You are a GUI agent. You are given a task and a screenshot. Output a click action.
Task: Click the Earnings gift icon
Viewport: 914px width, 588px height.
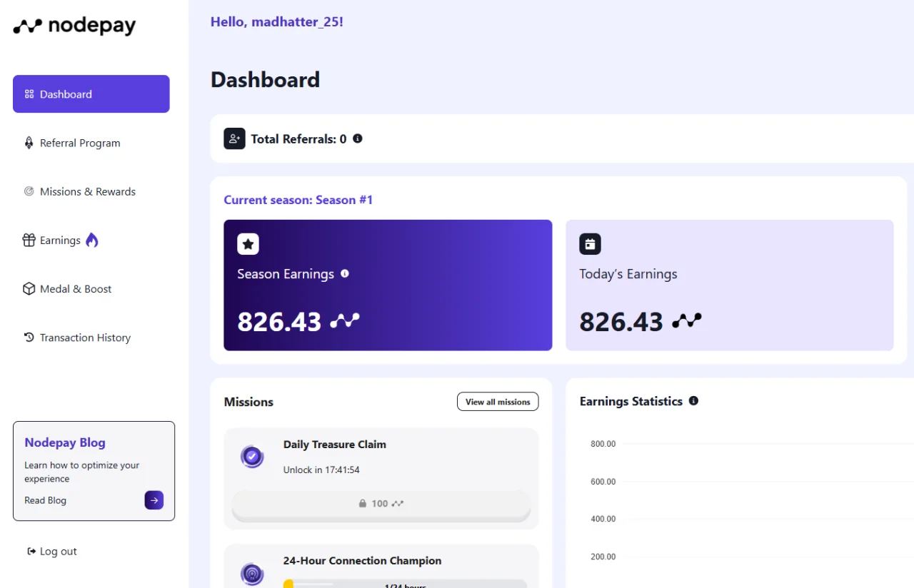point(29,240)
